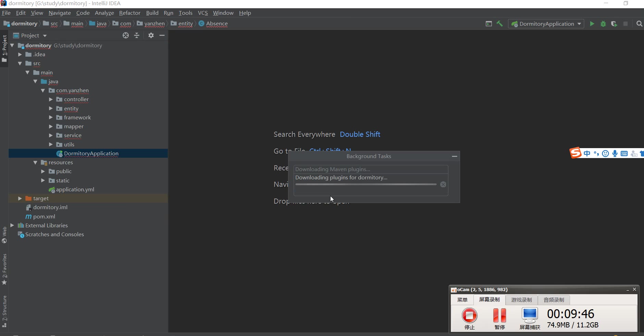Expand the entity package
Image resolution: width=644 pixels, height=336 pixels.
(51, 108)
